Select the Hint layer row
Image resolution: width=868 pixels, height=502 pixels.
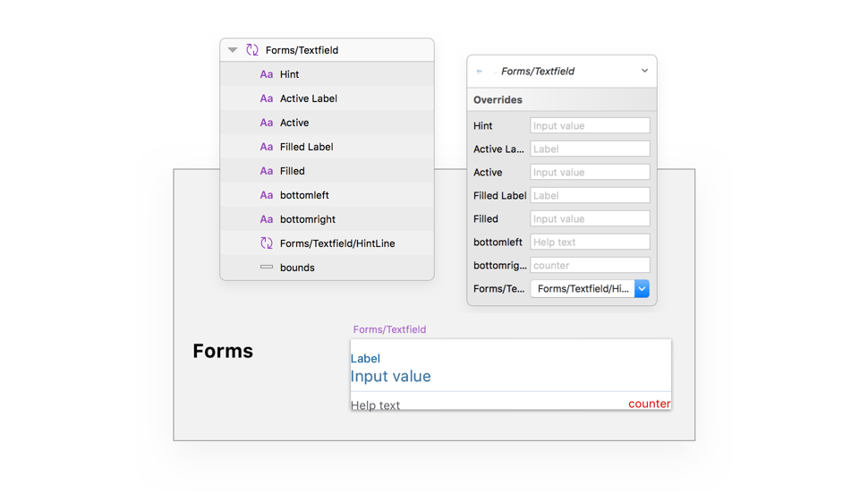click(x=327, y=74)
